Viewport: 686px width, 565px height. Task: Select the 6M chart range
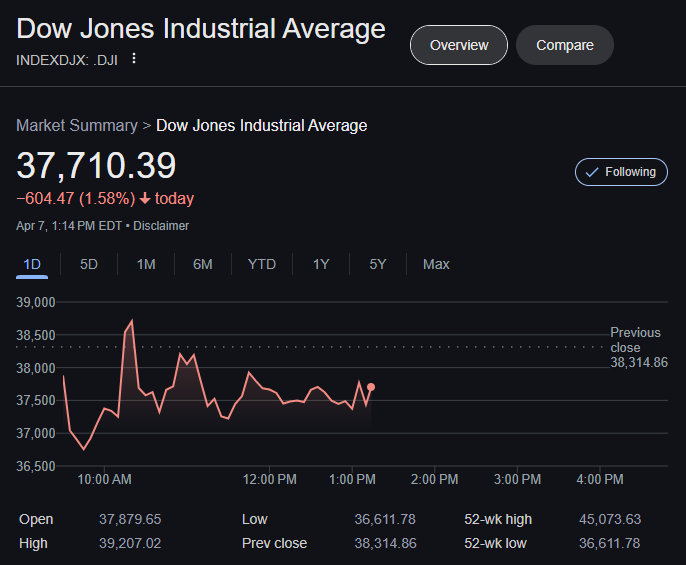point(203,264)
